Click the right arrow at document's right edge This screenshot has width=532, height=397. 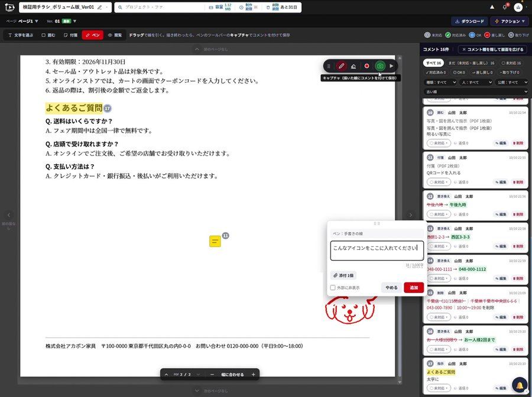(x=411, y=215)
